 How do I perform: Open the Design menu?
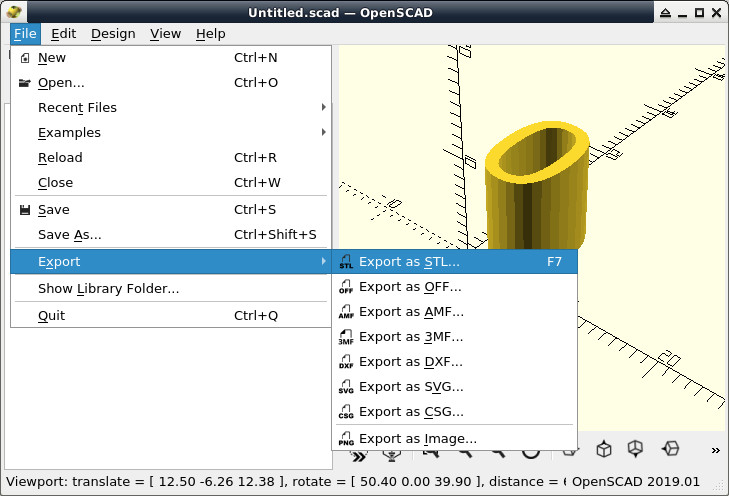(113, 34)
